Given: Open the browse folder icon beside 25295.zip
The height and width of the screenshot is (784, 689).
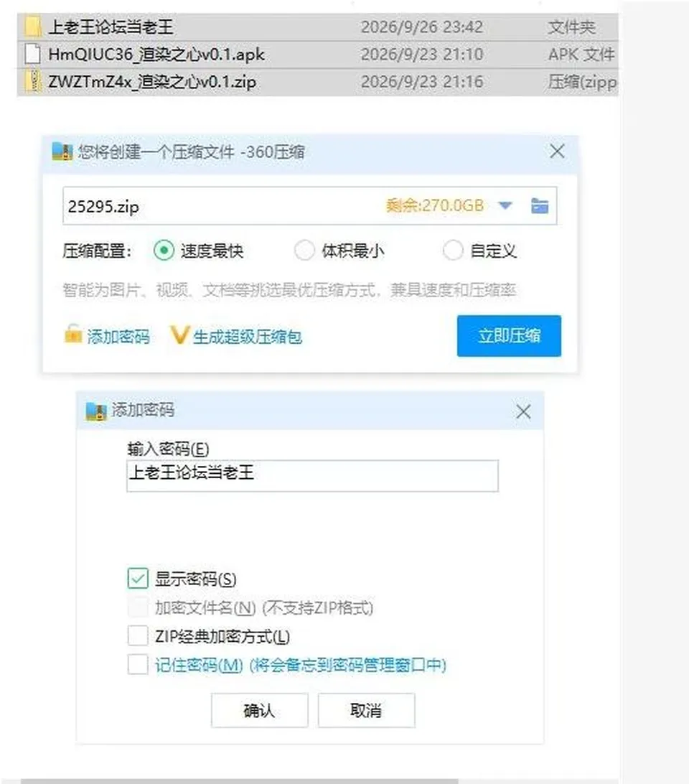Looking at the screenshot, I should tap(540, 205).
